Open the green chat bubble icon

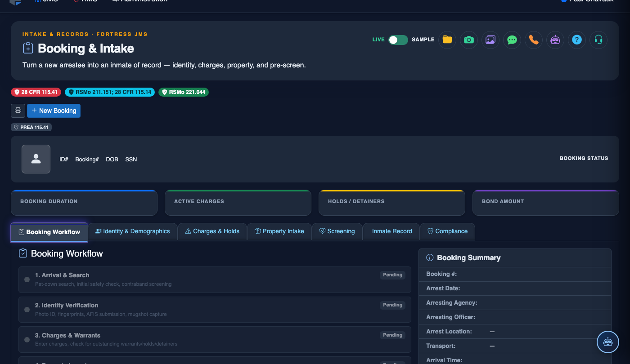(x=512, y=40)
